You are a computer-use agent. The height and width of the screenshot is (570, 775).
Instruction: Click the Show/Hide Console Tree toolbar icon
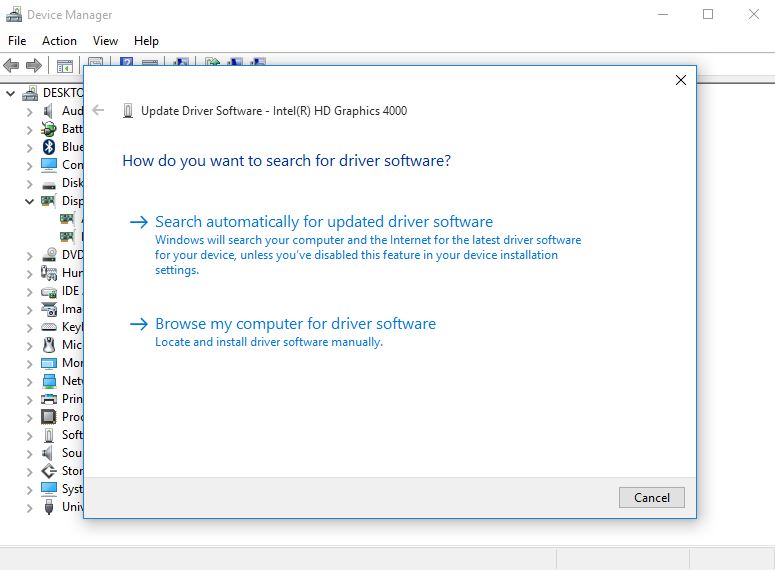(x=65, y=66)
